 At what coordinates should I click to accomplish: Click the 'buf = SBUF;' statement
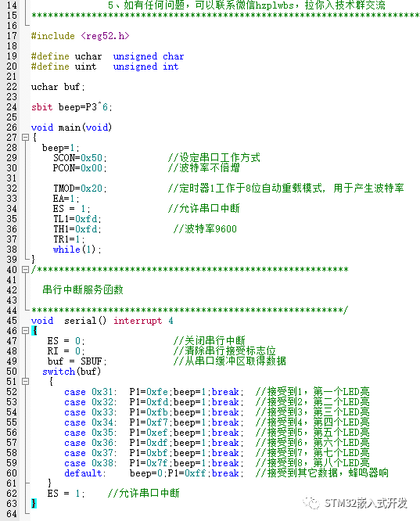tap(77, 361)
